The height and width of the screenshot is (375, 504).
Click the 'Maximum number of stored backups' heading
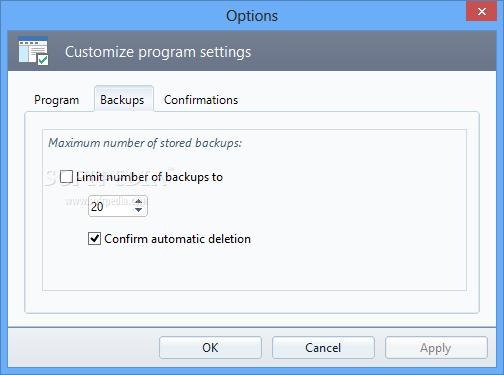tap(145, 143)
